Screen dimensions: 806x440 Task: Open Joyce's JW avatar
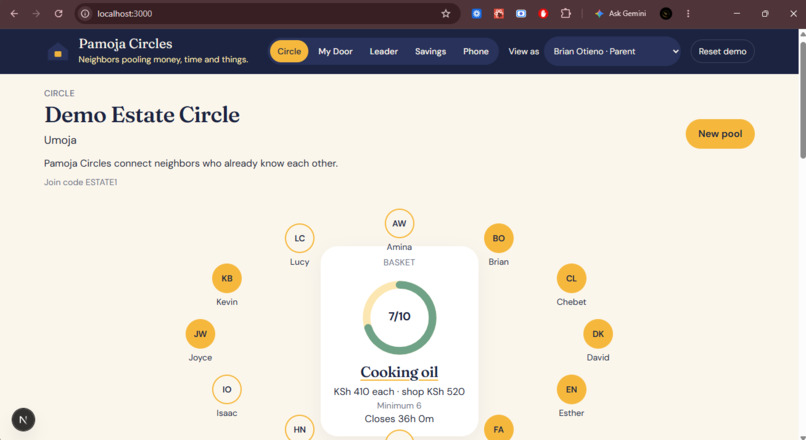coord(200,334)
